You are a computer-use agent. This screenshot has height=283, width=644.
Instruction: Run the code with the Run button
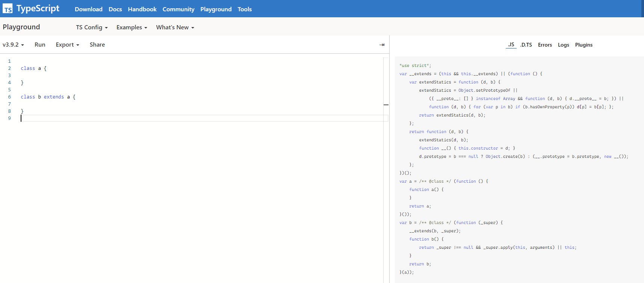click(40, 45)
